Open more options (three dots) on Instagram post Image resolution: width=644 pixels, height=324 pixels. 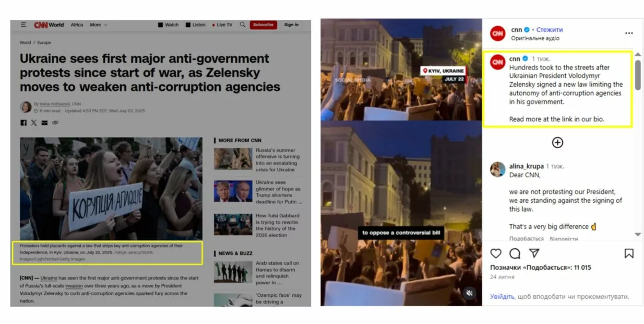click(629, 33)
